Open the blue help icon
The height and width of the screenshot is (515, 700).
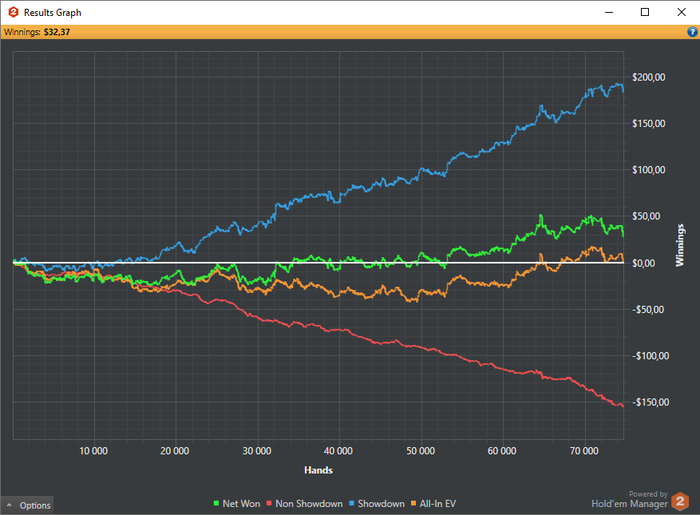[692, 32]
